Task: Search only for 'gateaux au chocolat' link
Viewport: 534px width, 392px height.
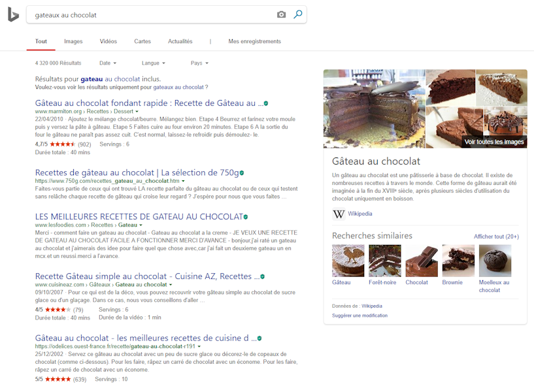Action: [x=178, y=87]
